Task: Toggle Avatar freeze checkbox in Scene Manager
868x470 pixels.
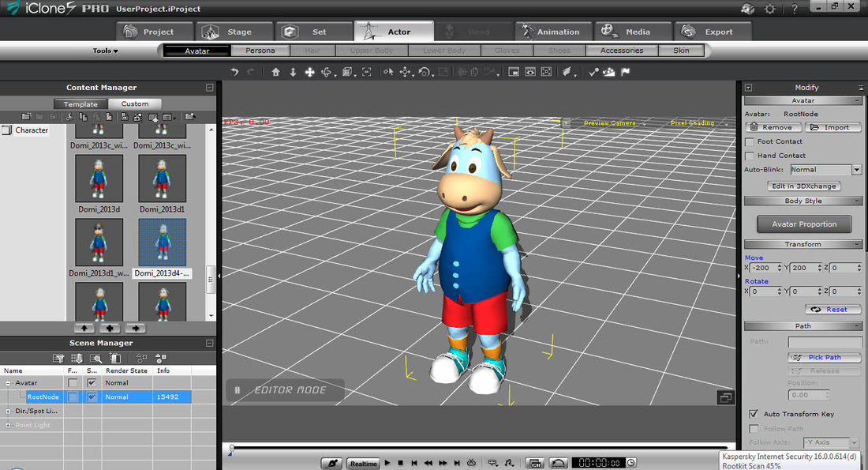Action: 73,383
